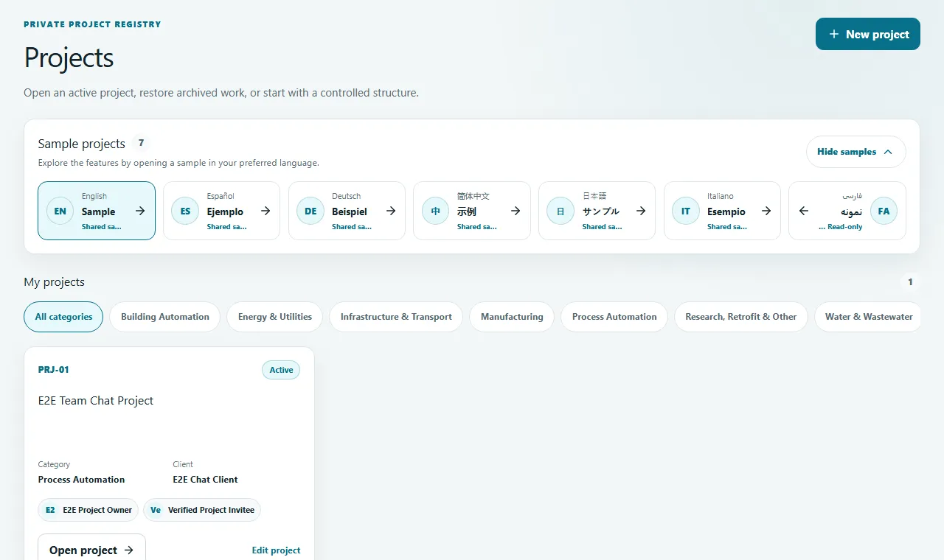944x560 pixels.
Task: Click the EN badge on English sample
Action: [60, 211]
